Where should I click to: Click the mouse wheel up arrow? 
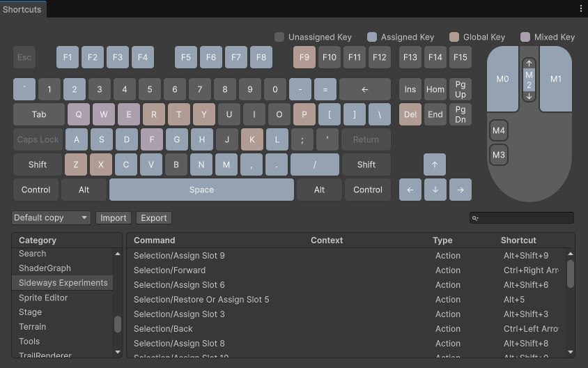[529, 63]
